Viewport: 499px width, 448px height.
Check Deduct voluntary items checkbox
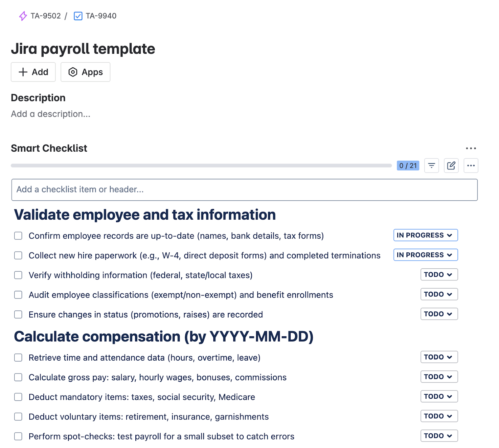[x=18, y=416]
